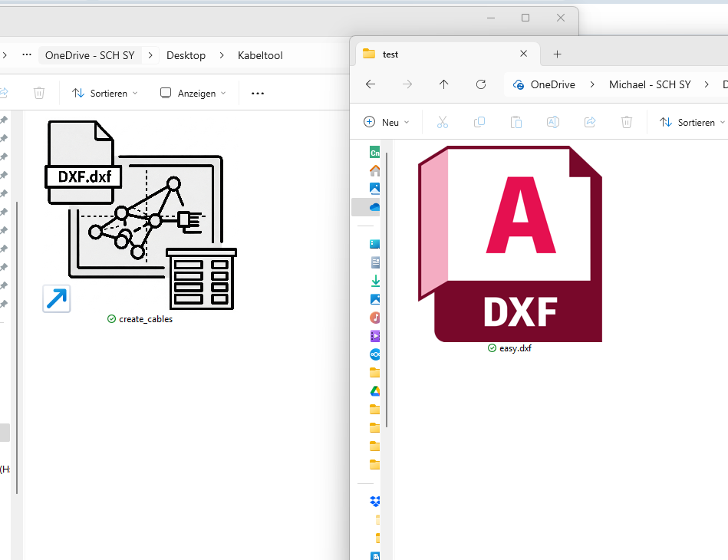Open Google Drive in the sidebar

click(375, 391)
